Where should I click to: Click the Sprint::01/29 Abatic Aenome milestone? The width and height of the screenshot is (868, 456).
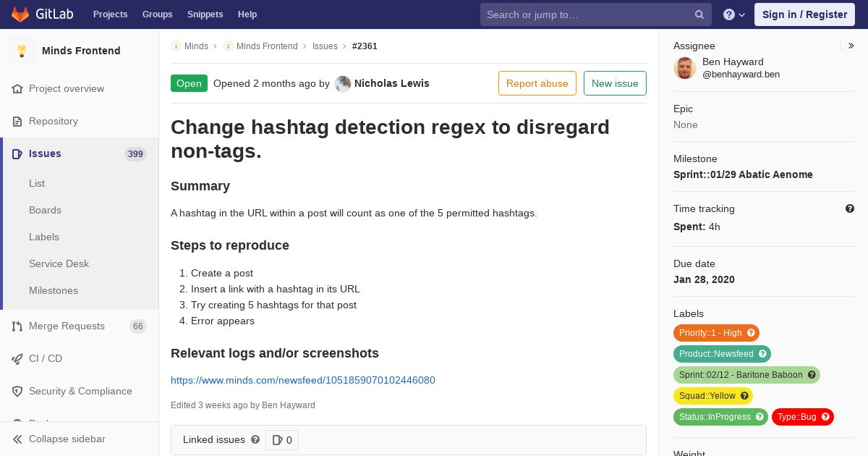pos(743,174)
